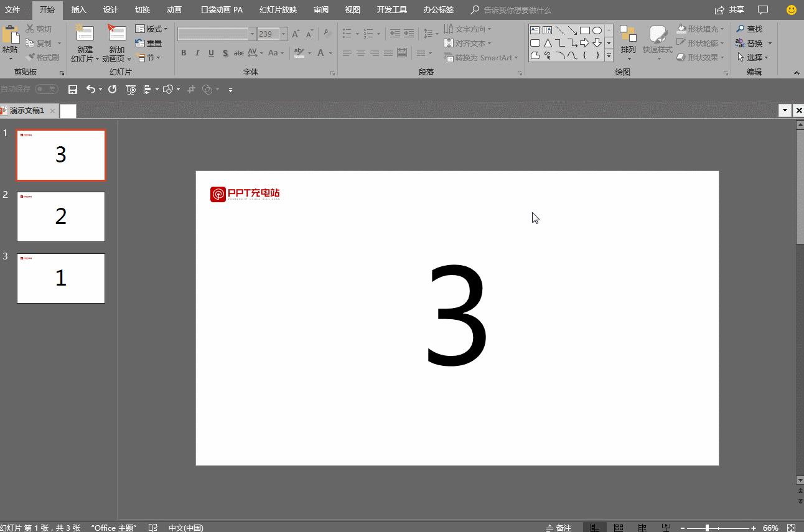The image size is (804, 532).
Task: Switch to the Insert (插入) tab
Action: 79,10
